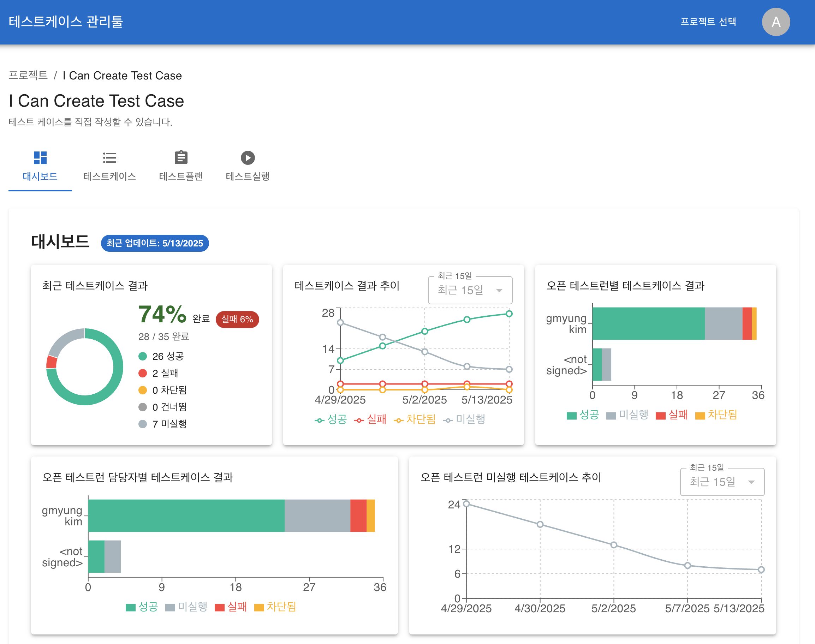815x644 pixels.
Task: Click the red 실패 6% chip
Action: [x=237, y=320]
